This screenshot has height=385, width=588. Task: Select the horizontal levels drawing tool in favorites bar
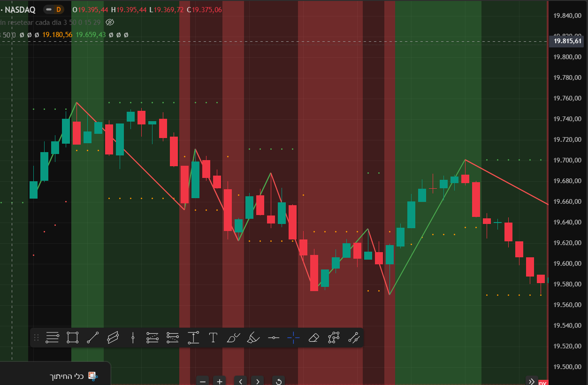tap(52, 338)
